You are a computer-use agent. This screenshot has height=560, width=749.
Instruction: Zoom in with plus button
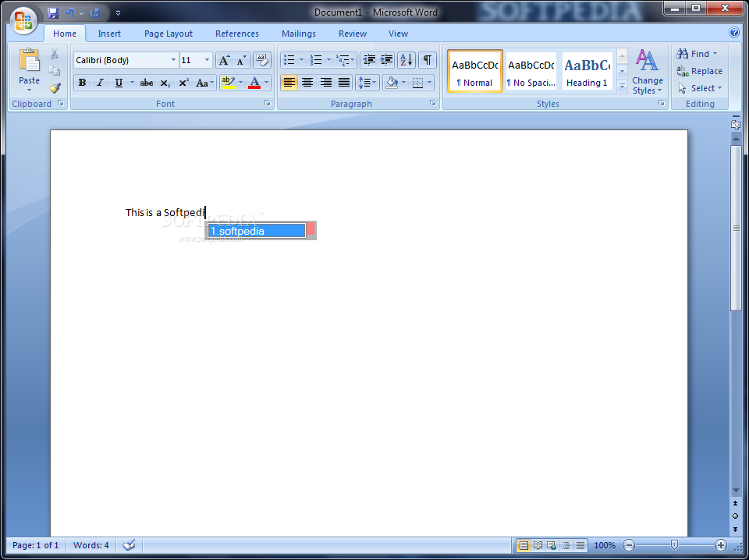point(720,545)
